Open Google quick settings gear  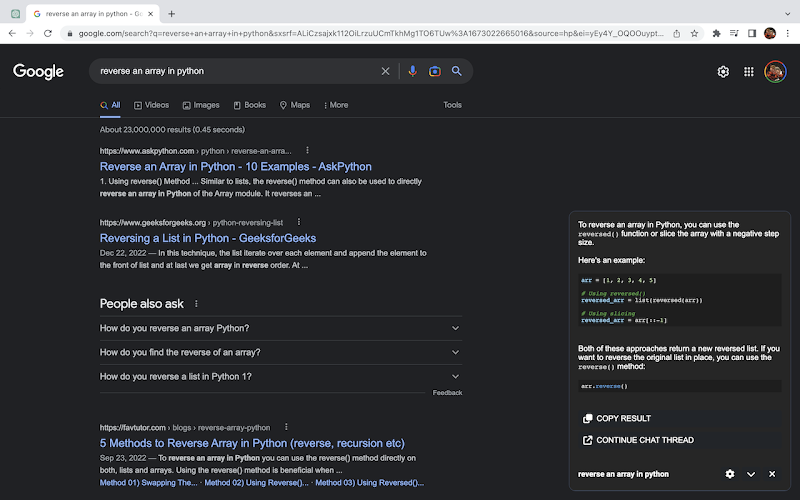click(723, 72)
